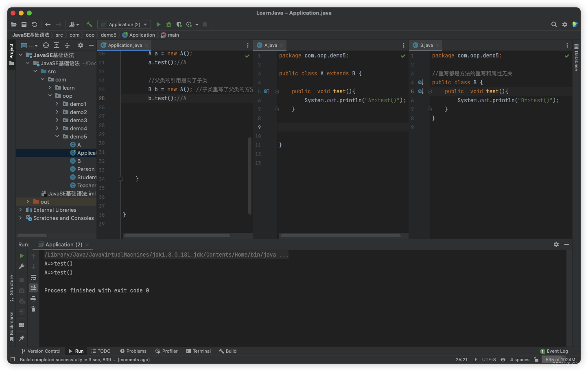The width and height of the screenshot is (588, 371).
Task: Clear all output with trash icon
Action: point(33,309)
